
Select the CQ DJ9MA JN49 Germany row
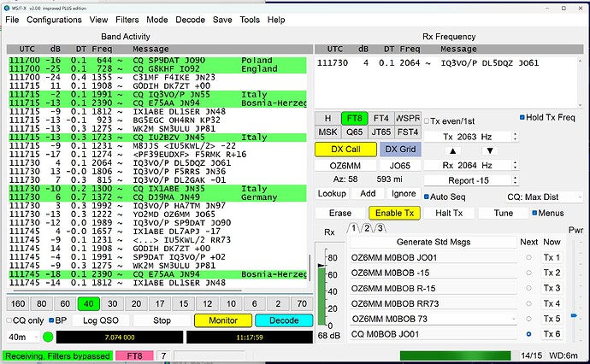[x=157, y=197]
